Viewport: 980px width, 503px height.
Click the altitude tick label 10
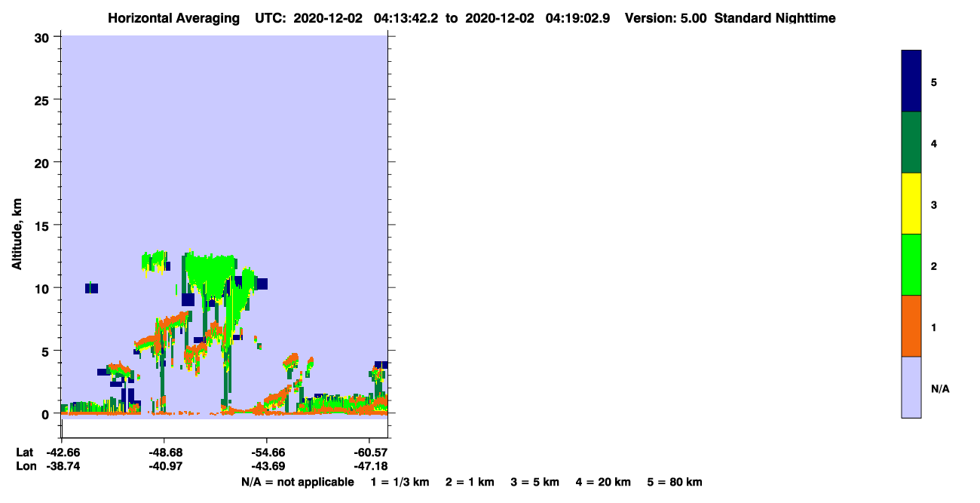coord(44,288)
